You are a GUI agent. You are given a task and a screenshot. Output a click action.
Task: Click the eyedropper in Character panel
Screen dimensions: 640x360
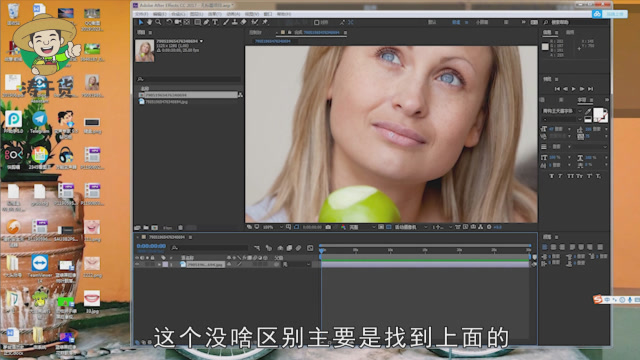pos(588,111)
